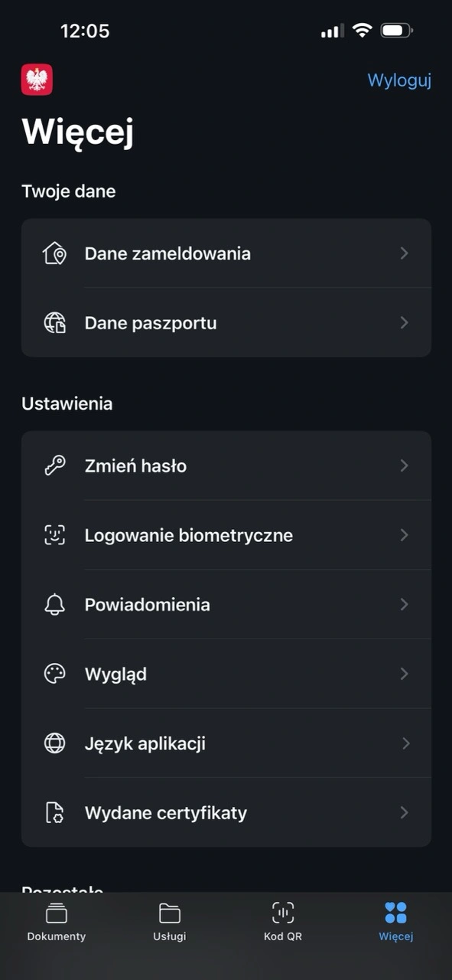Viewport: 452px width, 980px height.
Task: Log out using the Wyloguj link
Action: (x=399, y=80)
